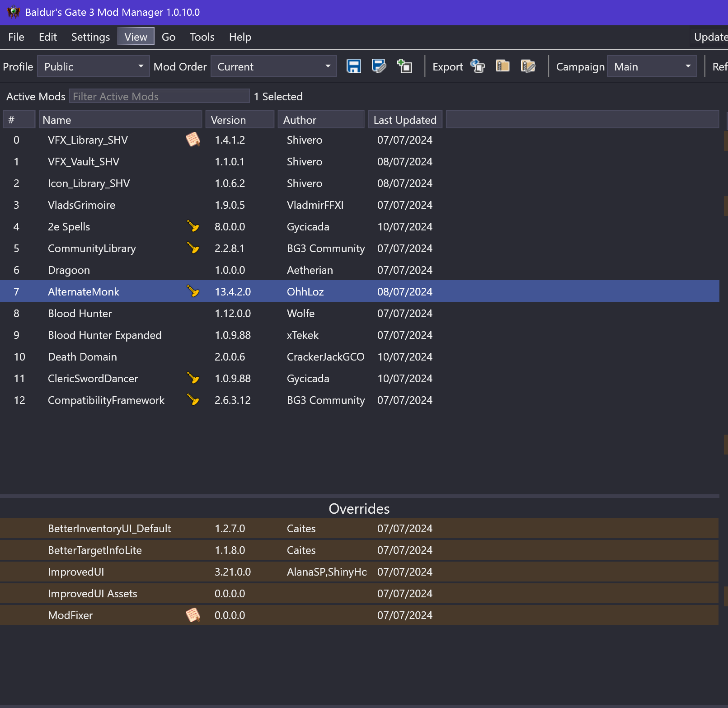Select the Dragoon mod row
Image resolution: width=728 pixels, height=708 pixels.
(x=360, y=270)
